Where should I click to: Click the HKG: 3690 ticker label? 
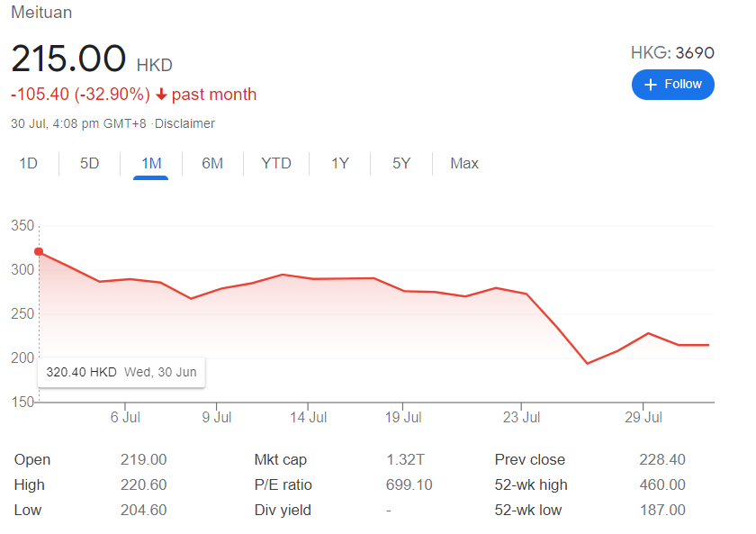[672, 53]
